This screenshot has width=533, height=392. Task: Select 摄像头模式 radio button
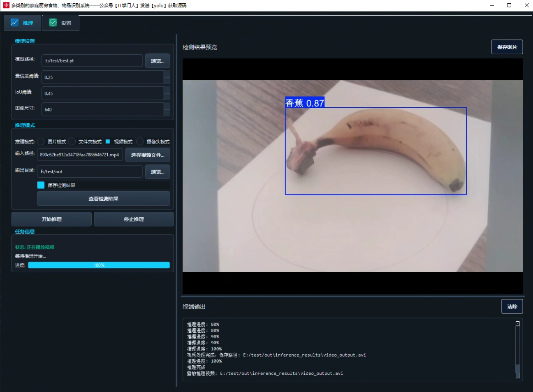(140, 141)
